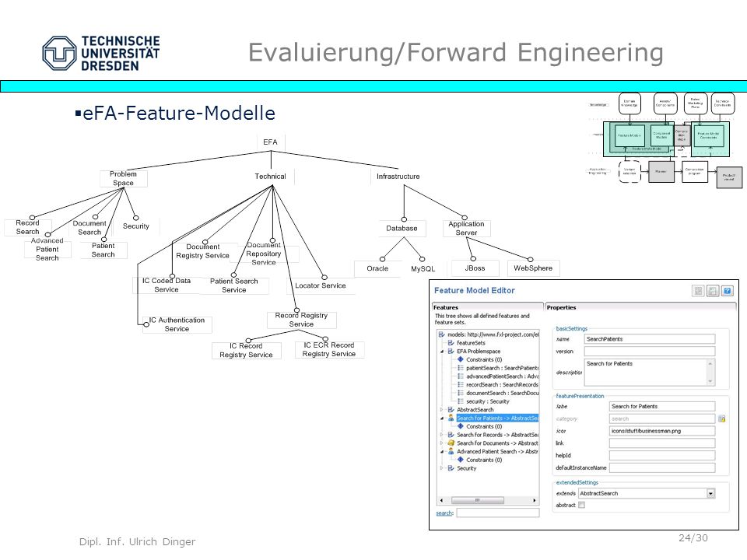Click the description box scroll up arrow
This screenshot has height=560, width=747.
[710, 363]
